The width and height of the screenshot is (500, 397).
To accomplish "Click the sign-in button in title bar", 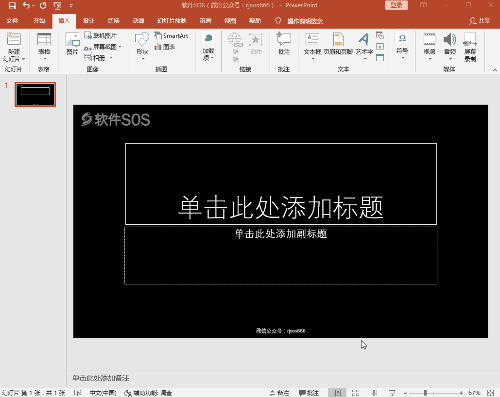I will coord(396,5).
